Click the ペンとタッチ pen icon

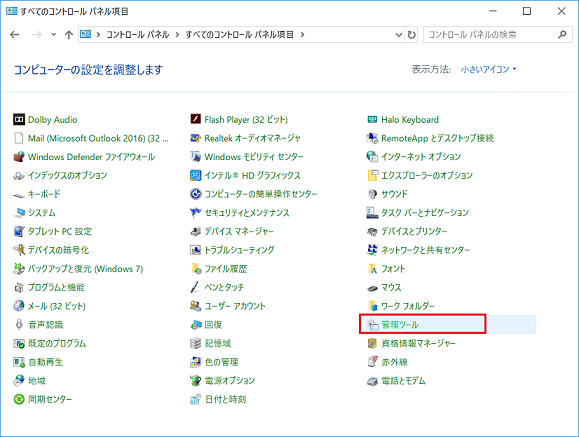coord(195,287)
